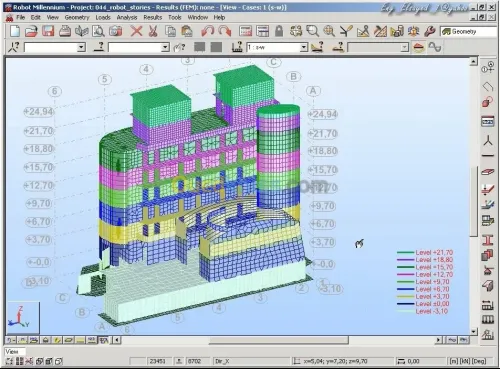This screenshot has width=500, height=369.
Task: Select the bar line icon in right toolbar
Action: click(488, 155)
